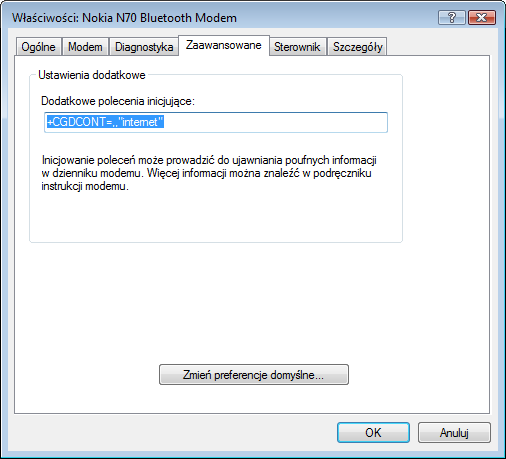The width and height of the screenshot is (506, 459).
Task: Go to the Sterownik tab
Action: click(x=297, y=46)
